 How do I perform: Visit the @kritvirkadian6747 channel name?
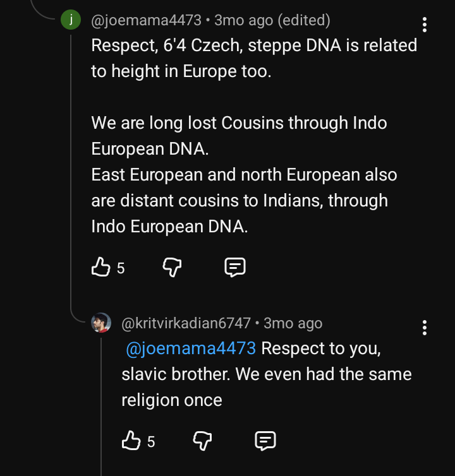coord(186,324)
